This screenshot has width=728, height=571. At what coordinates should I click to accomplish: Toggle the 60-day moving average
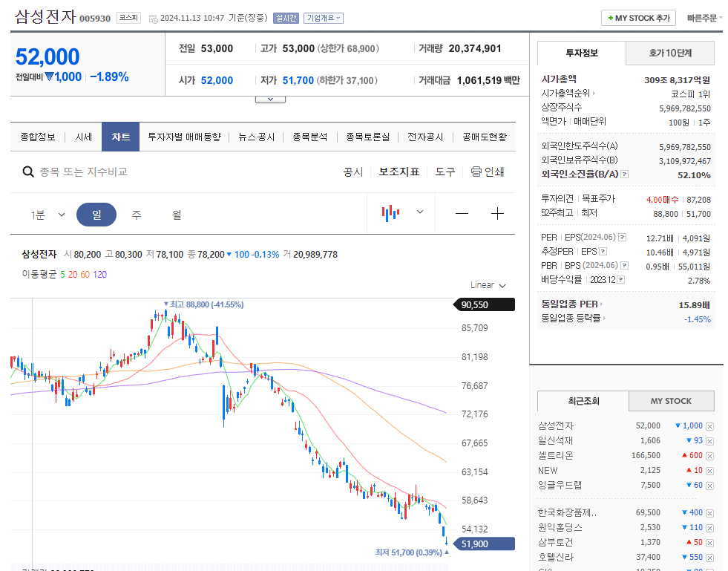click(x=85, y=275)
